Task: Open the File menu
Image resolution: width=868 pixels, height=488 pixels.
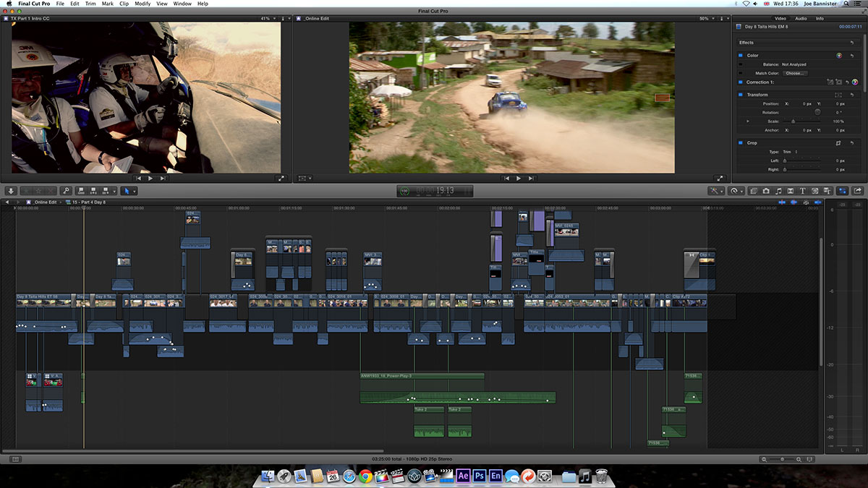Action: [x=60, y=4]
